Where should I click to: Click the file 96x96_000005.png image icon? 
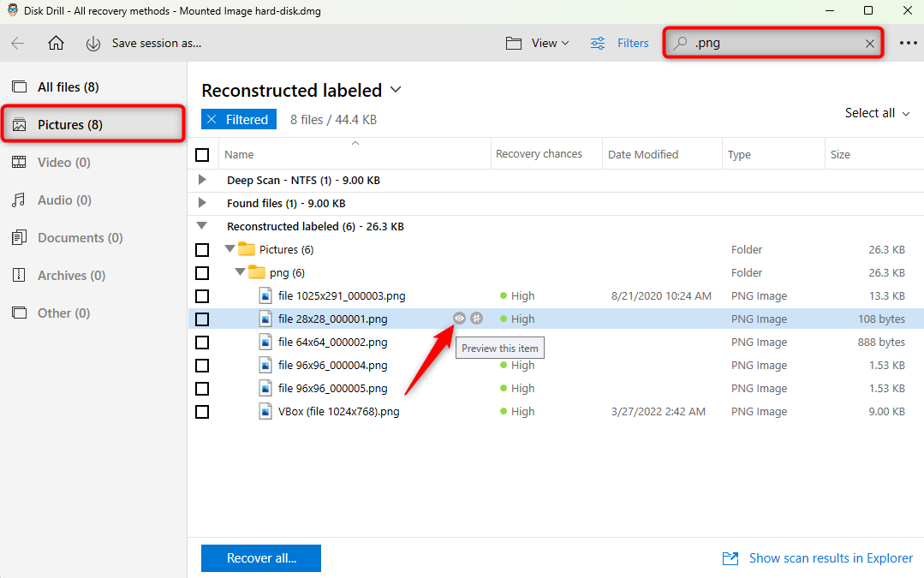click(x=265, y=388)
